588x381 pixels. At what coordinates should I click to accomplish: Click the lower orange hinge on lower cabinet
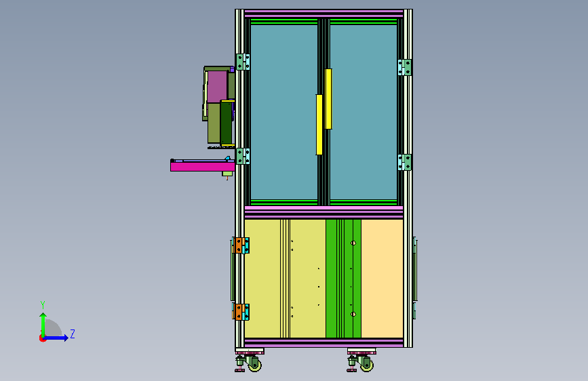[x=241, y=312]
